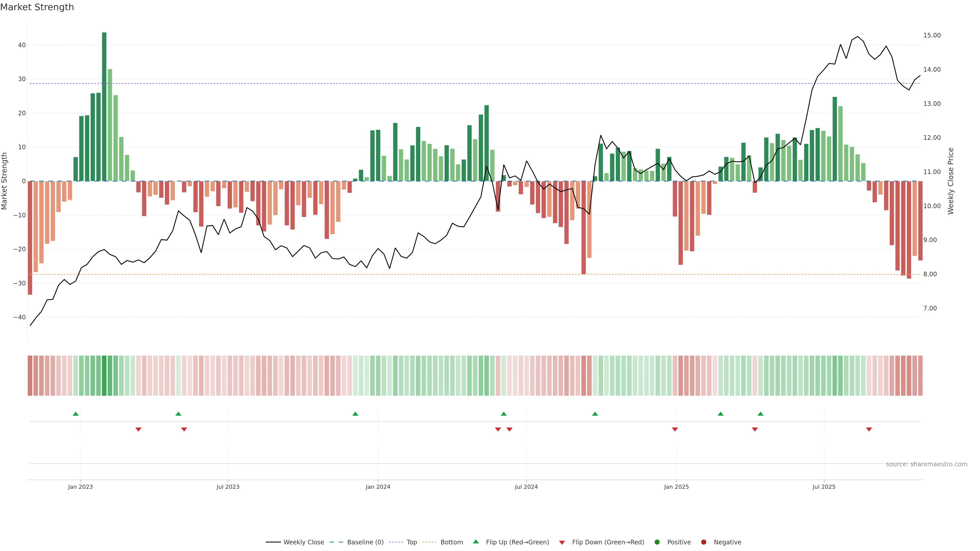
Task: Click the Market Strength chart title
Action: click(37, 7)
